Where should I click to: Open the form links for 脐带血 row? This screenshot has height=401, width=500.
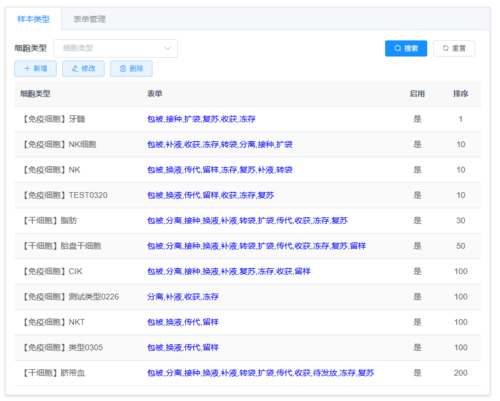[x=261, y=373]
